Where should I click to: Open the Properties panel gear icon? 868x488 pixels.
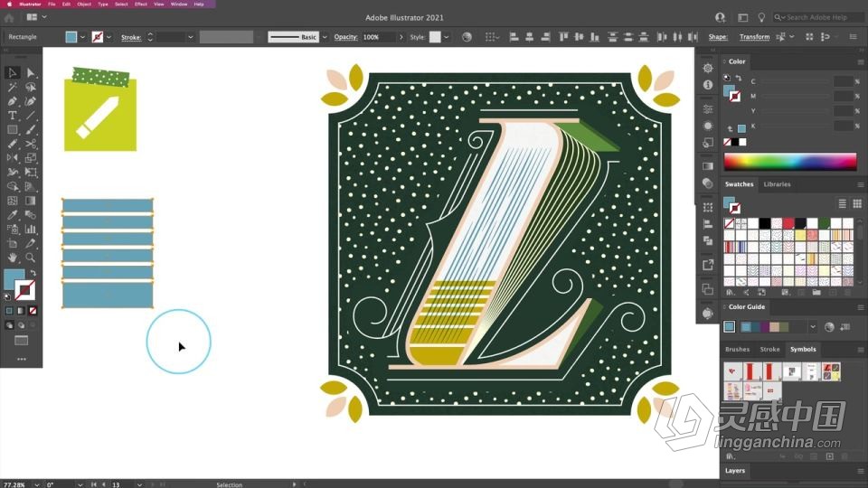pyautogui.click(x=707, y=68)
